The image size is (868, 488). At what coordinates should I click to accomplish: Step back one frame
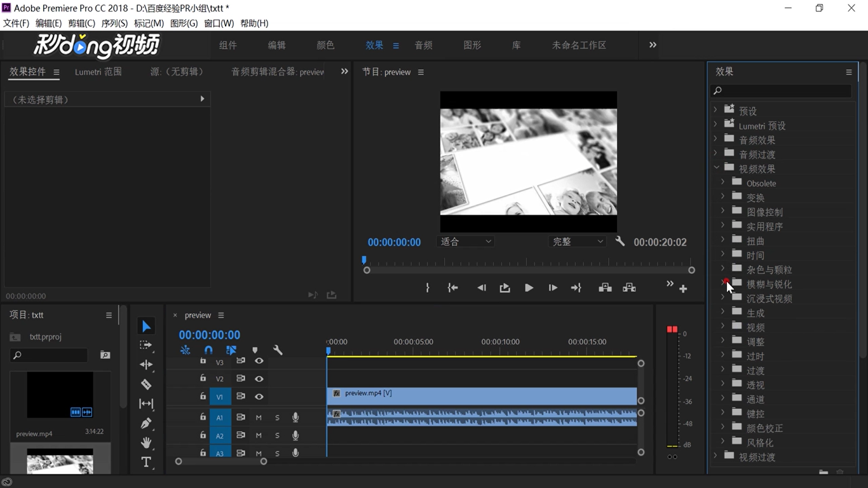tap(481, 288)
